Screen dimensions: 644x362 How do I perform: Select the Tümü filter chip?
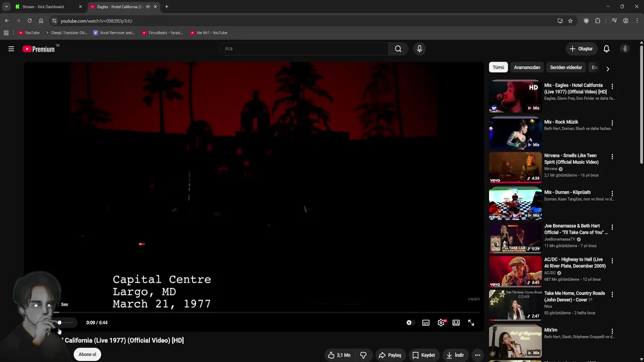498,67
